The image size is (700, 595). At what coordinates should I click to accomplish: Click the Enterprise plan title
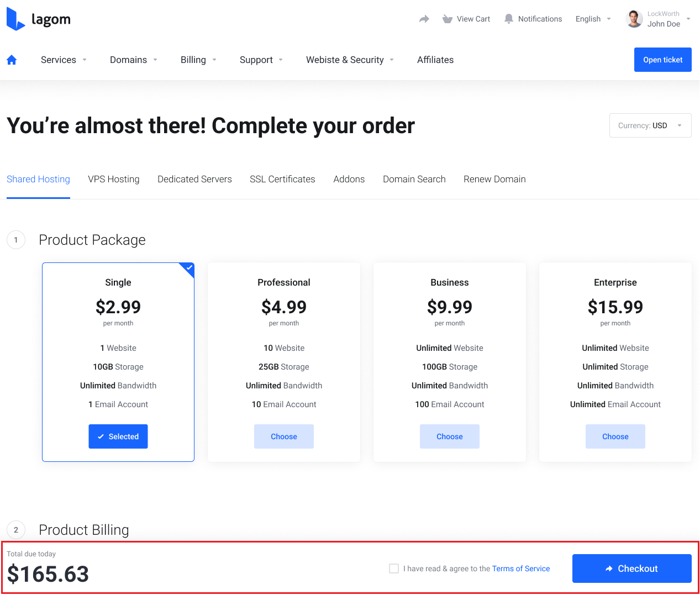[615, 282]
